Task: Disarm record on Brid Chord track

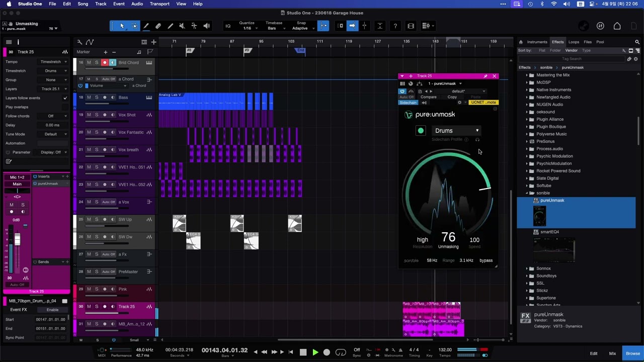Action: pyautogui.click(x=105, y=63)
